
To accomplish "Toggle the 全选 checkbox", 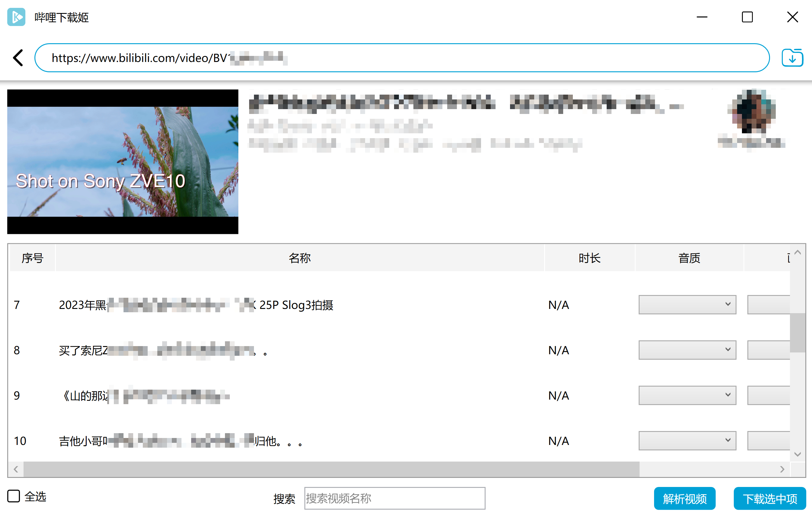I will pyautogui.click(x=14, y=496).
